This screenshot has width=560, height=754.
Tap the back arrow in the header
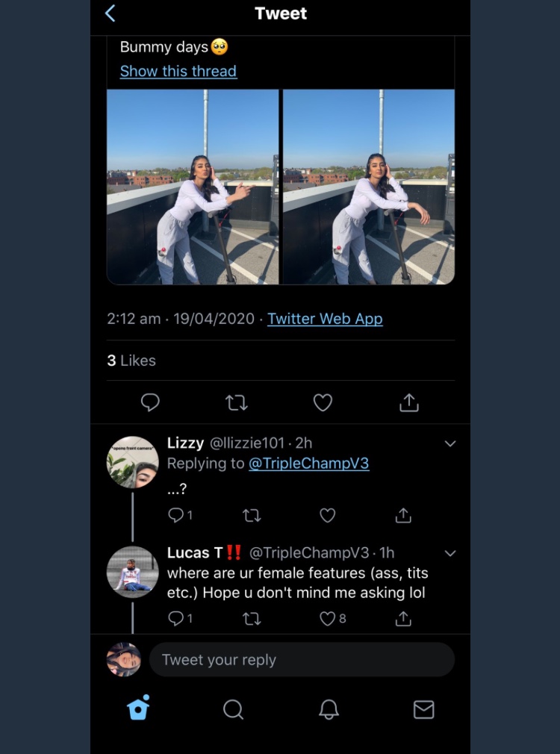click(x=111, y=13)
